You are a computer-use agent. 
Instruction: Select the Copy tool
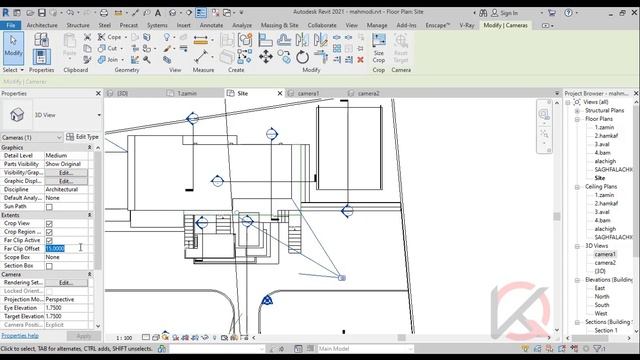tap(284, 57)
